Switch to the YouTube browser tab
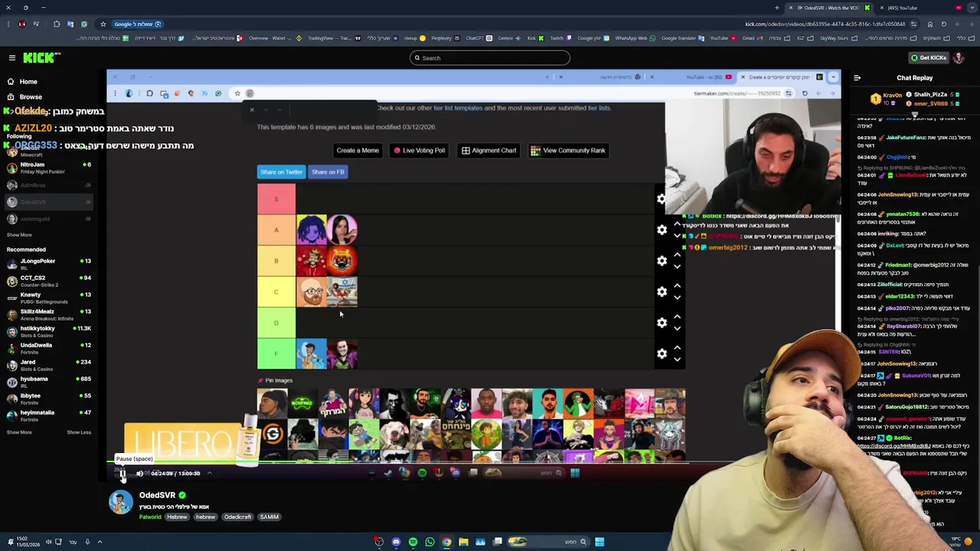Viewport: 980px width, 551px height. click(913, 8)
